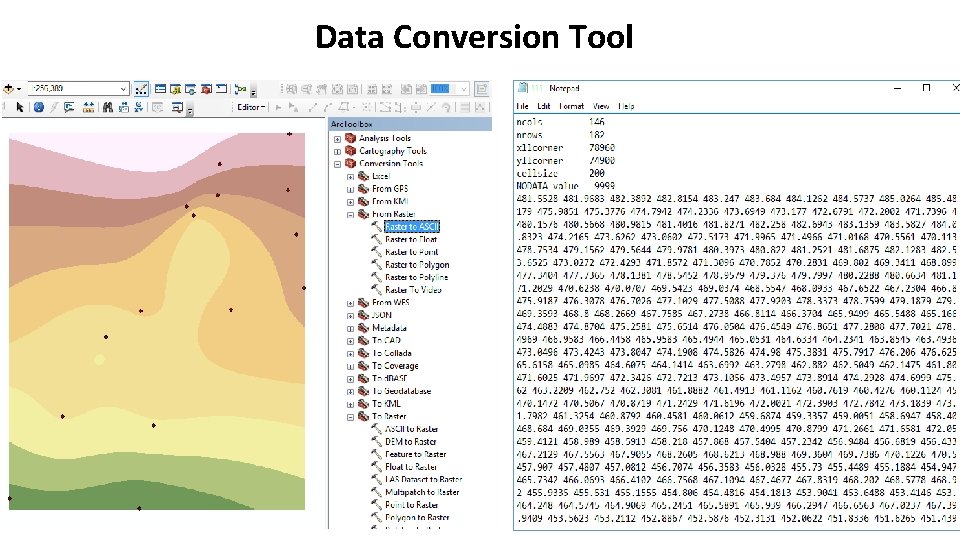Open Notepad Help menu
This screenshot has width=960, height=540.
click(x=626, y=106)
